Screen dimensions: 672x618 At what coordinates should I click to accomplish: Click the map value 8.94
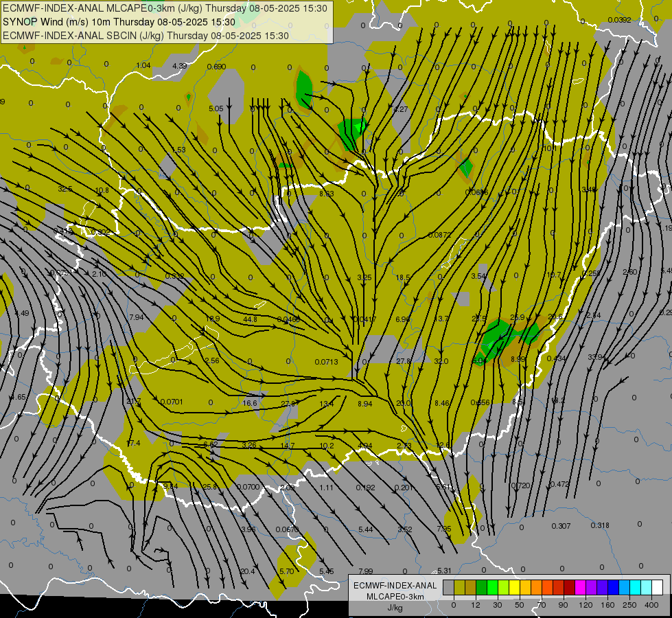[x=365, y=404]
